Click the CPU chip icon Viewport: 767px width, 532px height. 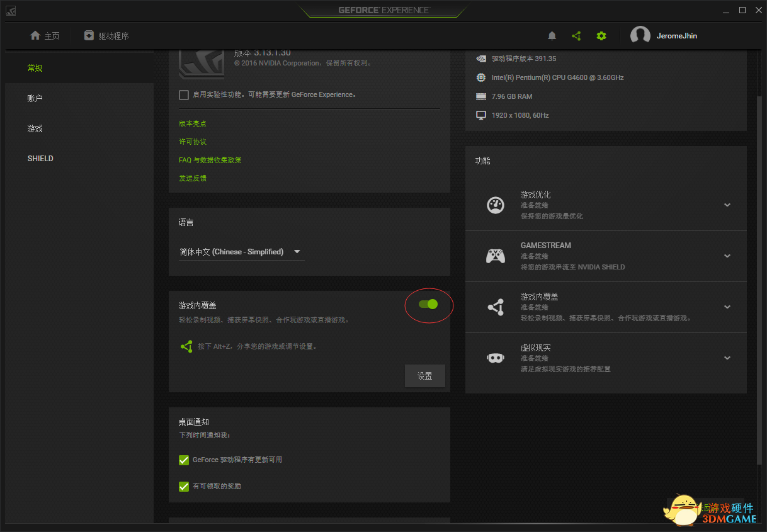pos(481,77)
